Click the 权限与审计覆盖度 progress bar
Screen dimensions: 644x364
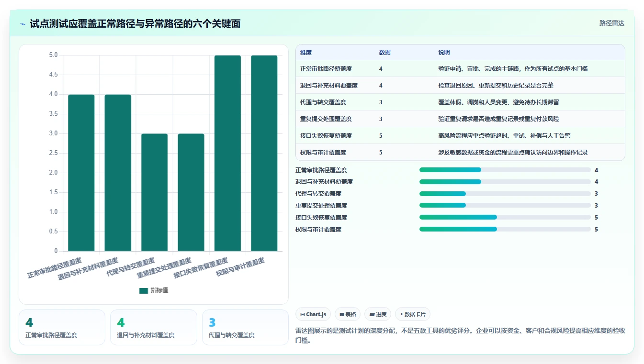505,229
